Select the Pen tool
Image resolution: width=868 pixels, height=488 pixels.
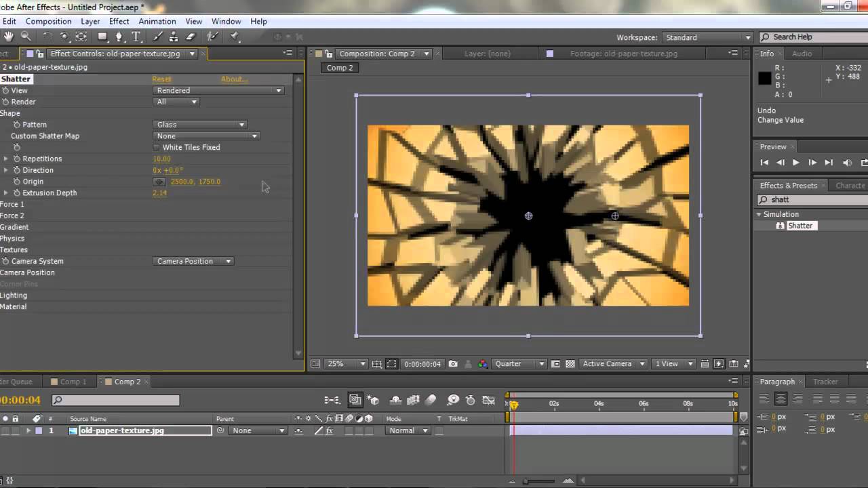(119, 37)
